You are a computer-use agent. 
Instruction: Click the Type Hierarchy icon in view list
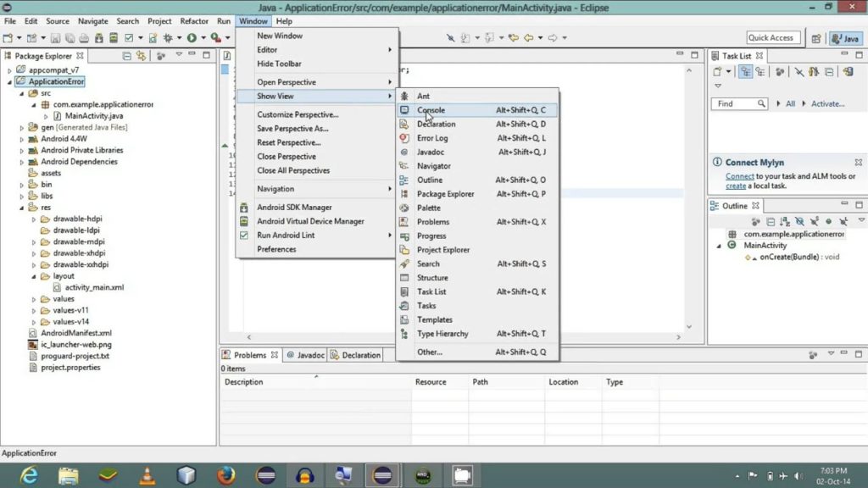click(x=404, y=334)
